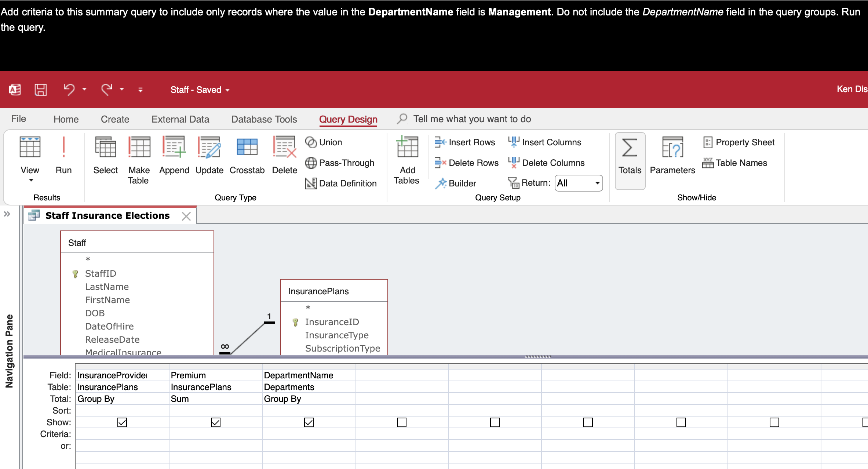Open the Total cell under DepartmentName
Image resolution: width=868 pixels, height=469 pixels.
pyautogui.click(x=309, y=399)
